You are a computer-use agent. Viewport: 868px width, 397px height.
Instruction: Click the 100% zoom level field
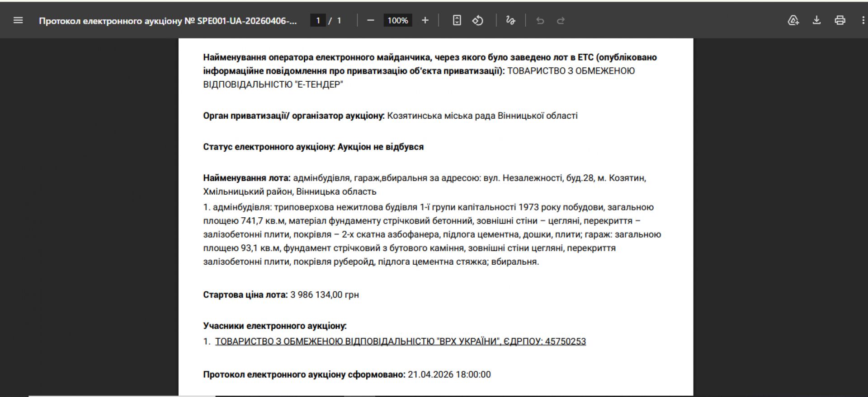[398, 20]
